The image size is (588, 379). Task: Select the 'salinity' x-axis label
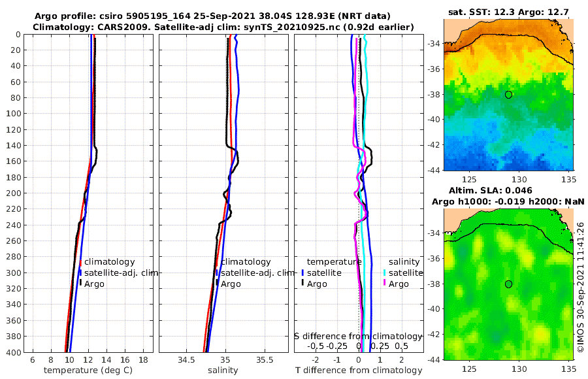tap(223, 371)
